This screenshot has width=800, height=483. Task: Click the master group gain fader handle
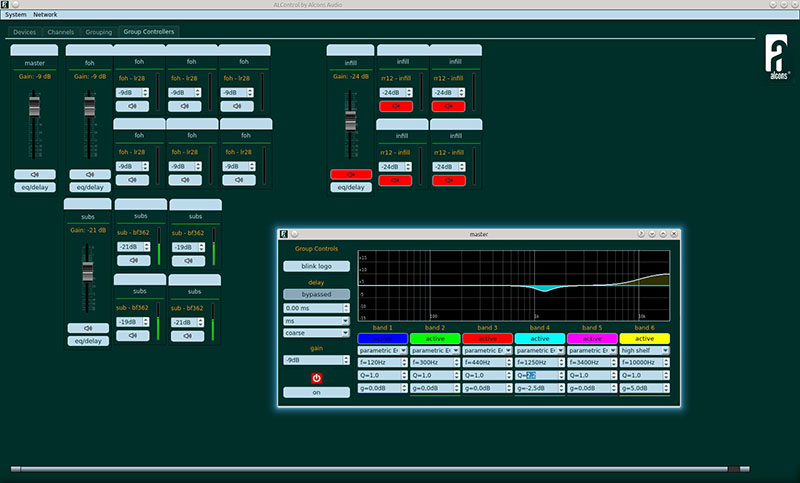pyautogui.click(x=35, y=107)
